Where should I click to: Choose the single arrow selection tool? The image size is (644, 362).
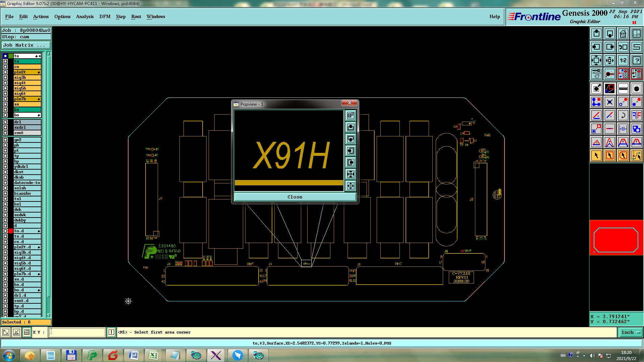(x=596, y=156)
